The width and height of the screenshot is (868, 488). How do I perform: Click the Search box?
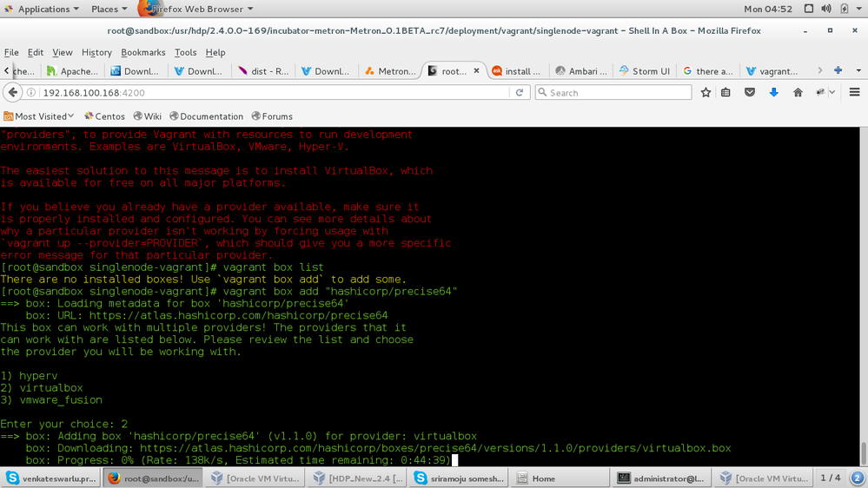coord(613,92)
